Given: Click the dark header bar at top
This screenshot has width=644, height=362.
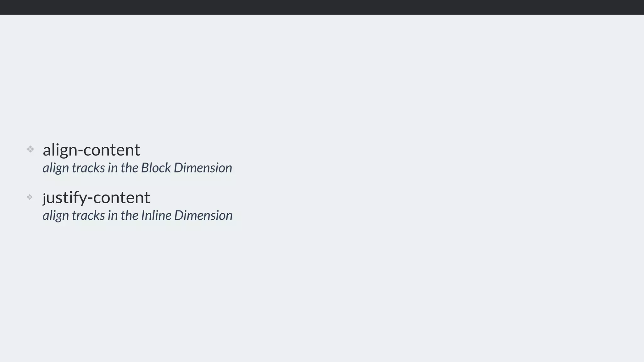Looking at the screenshot, I should [x=322, y=7].
